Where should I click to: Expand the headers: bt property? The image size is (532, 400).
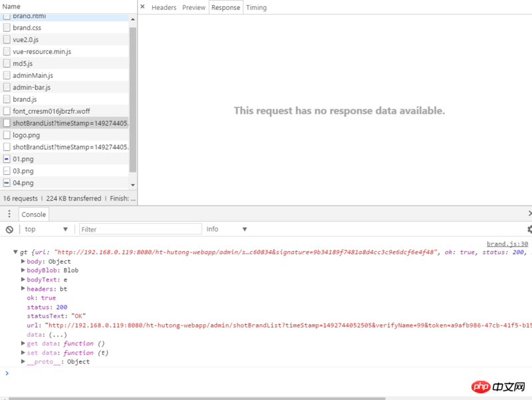pyautogui.click(x=23, y=289)
